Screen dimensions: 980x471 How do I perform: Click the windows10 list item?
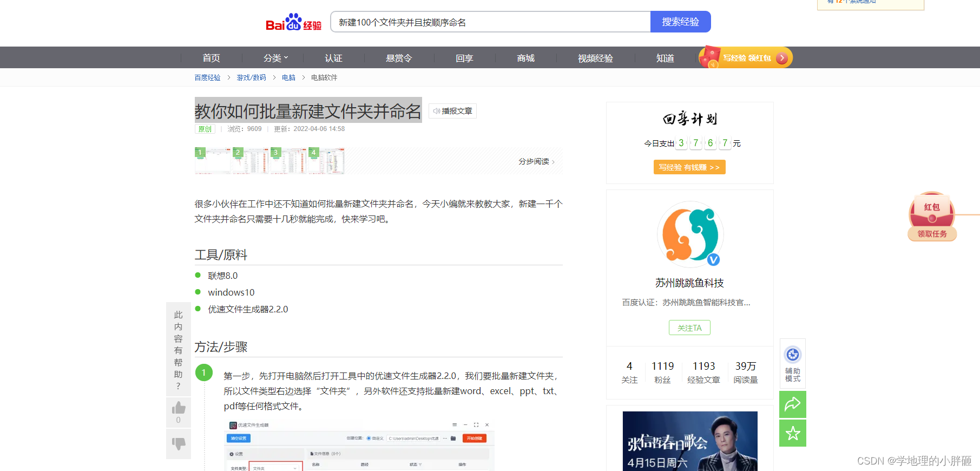[x=231, y=292]
